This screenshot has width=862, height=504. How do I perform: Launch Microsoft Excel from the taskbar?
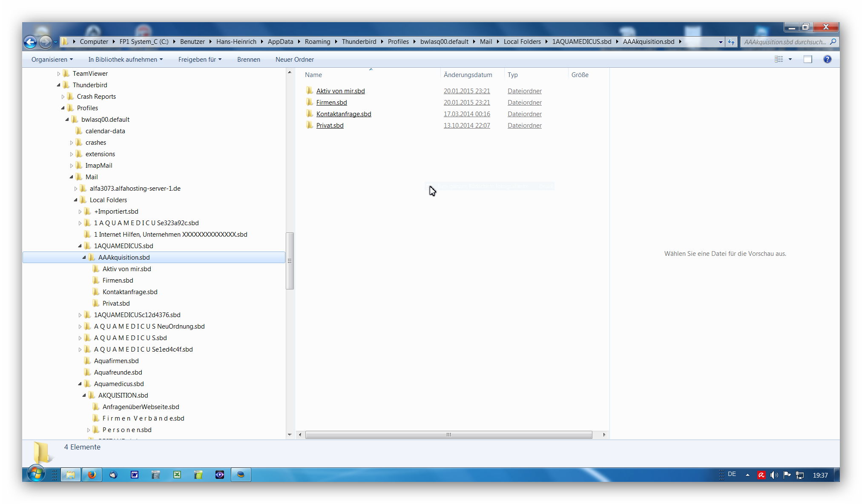coord(177,475)
